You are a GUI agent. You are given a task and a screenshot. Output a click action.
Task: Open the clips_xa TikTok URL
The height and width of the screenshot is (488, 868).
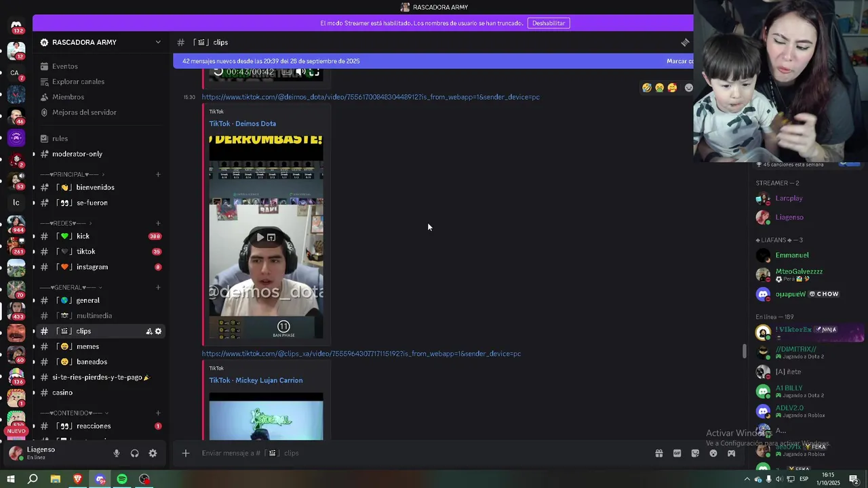tap(361, 354)
